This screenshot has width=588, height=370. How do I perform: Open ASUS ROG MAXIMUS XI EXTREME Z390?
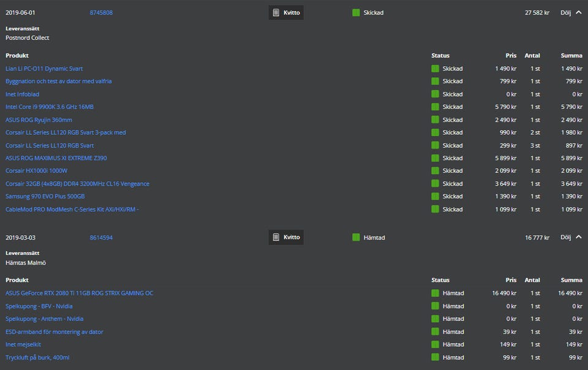coord(56,158)
